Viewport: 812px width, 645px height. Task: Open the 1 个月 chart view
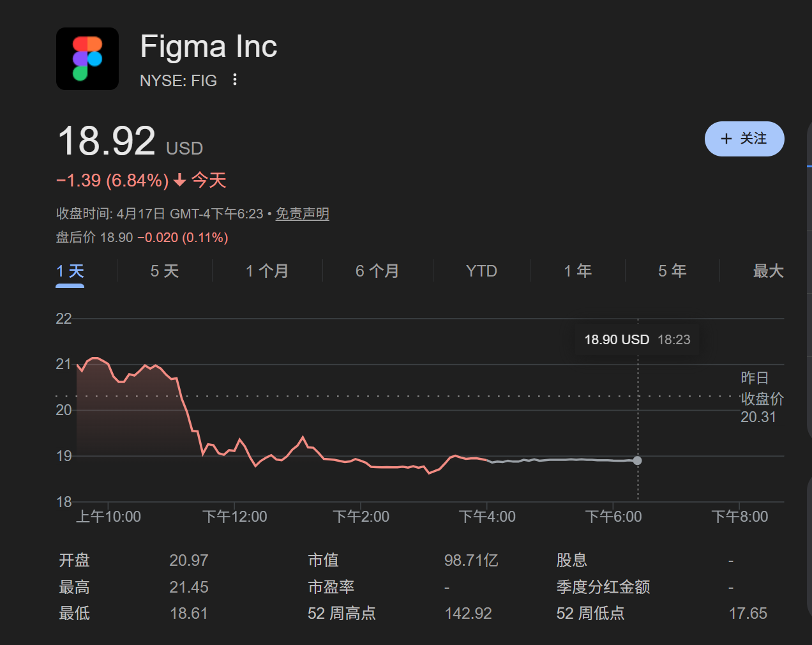point(267,271)
